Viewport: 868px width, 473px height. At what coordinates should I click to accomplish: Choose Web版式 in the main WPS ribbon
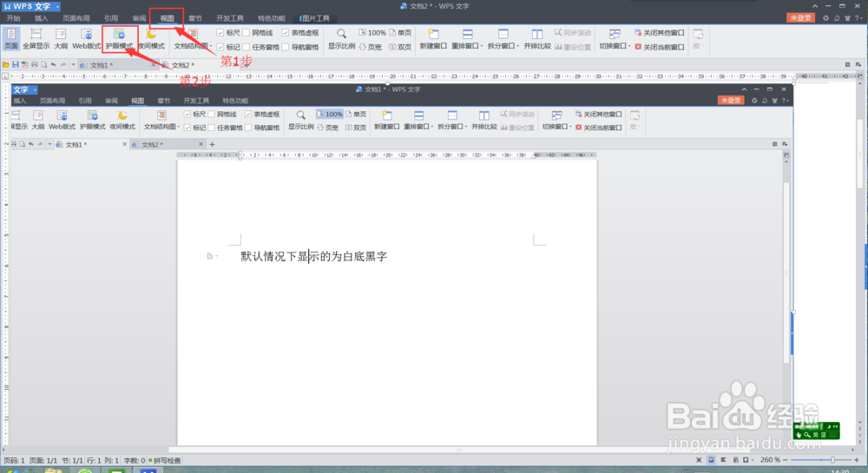[x=86, y=39]
